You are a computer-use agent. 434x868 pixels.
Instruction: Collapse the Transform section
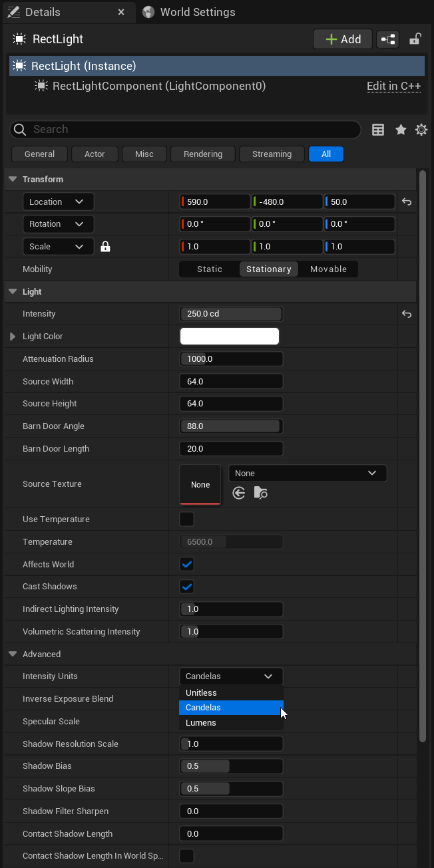[13, 180]
